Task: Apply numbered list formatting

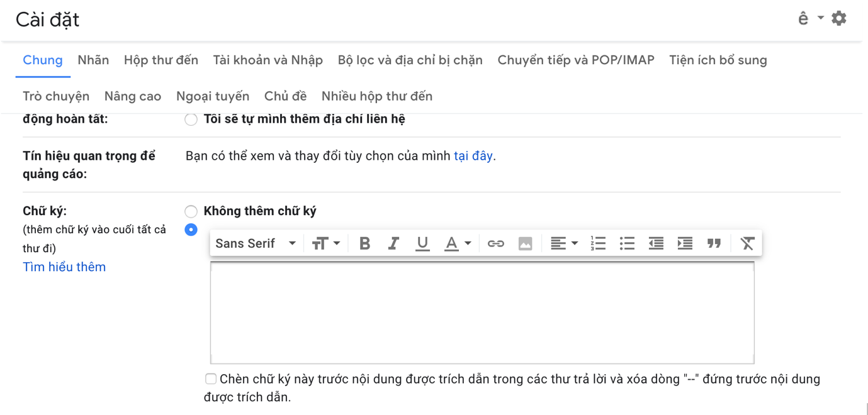Action: pos(598,243)
